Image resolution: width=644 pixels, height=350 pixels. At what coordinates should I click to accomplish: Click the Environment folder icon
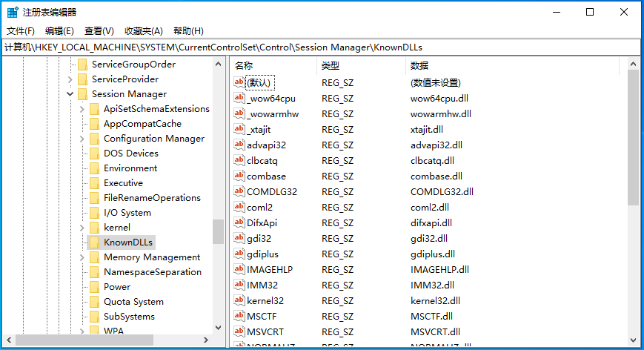[94, 168]
